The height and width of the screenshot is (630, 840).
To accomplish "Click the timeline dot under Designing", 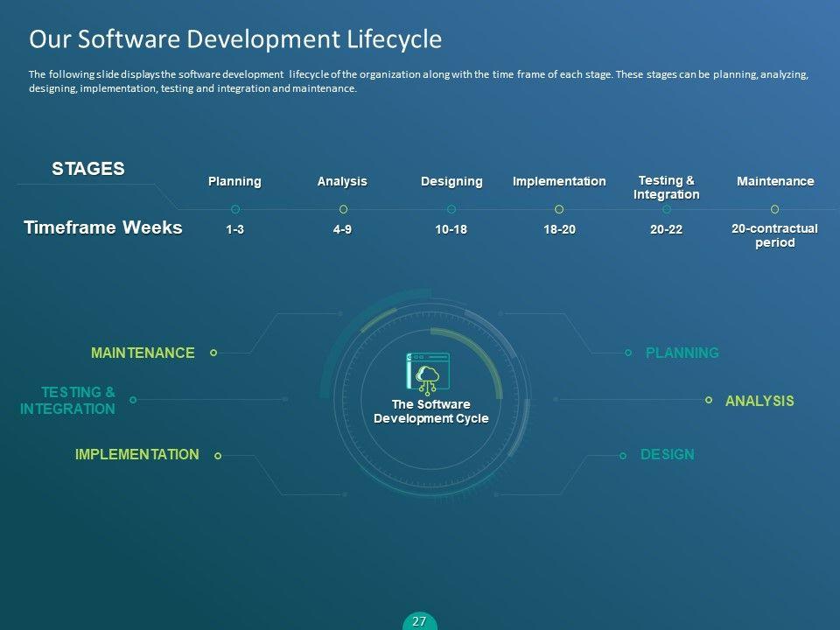I will coord(451,209).
